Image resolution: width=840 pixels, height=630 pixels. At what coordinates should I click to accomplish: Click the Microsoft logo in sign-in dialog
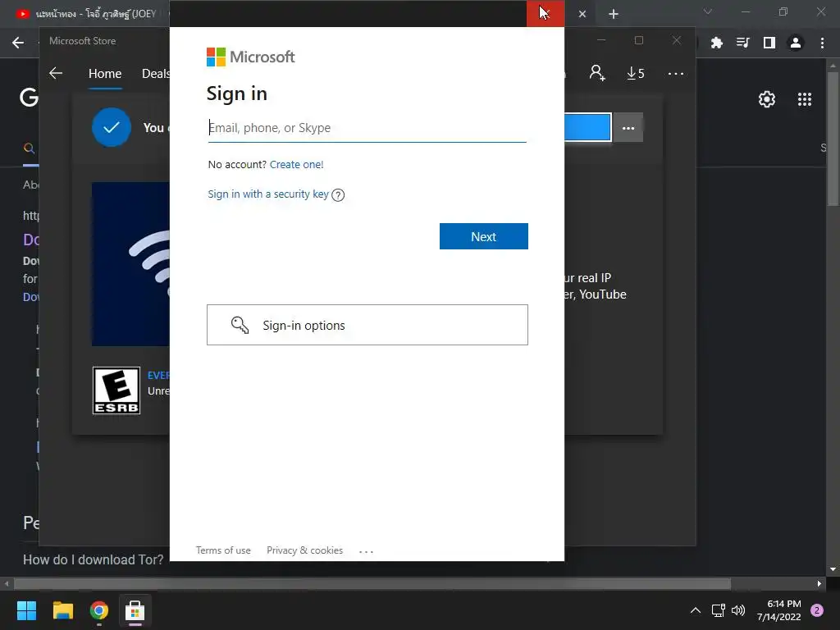point(250,57)
